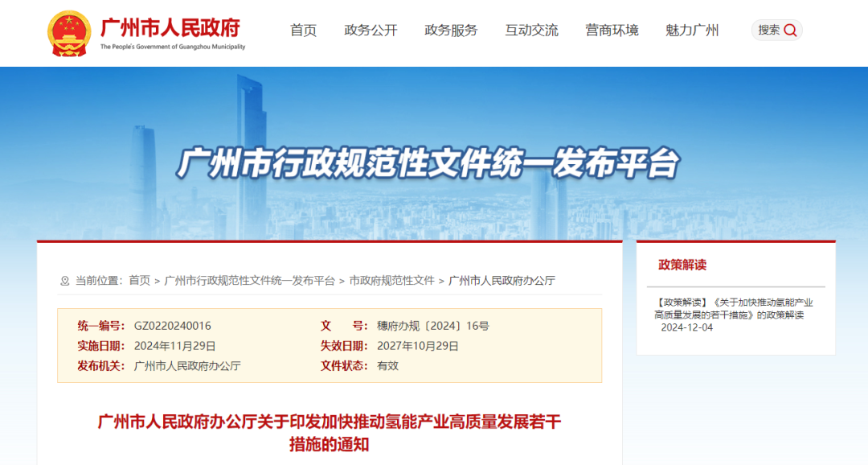Image resolution: width=868 pixels, height=465 pixels.
Task: Click the 文件状态 label
Action: [x=344, y=366]
